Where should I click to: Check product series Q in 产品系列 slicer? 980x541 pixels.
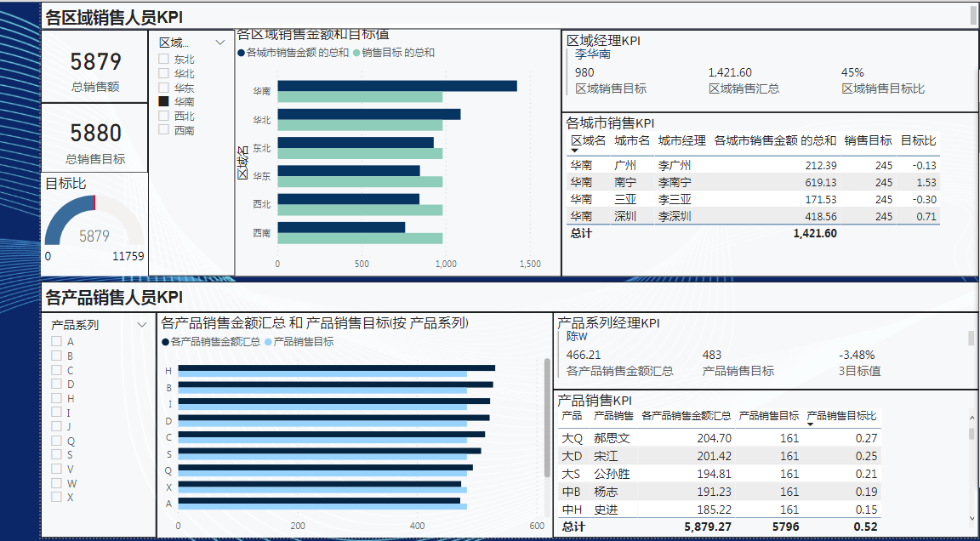tap(56, 441)
